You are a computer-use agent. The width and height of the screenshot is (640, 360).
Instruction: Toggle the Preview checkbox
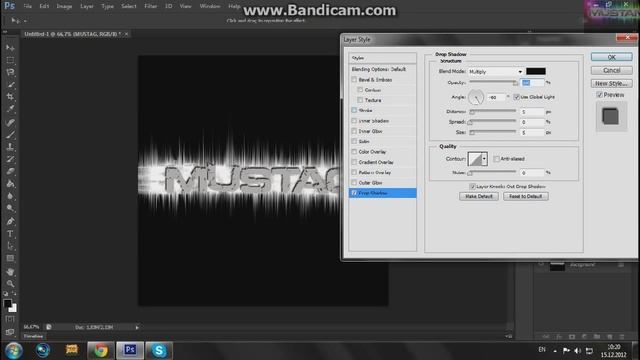600,95
